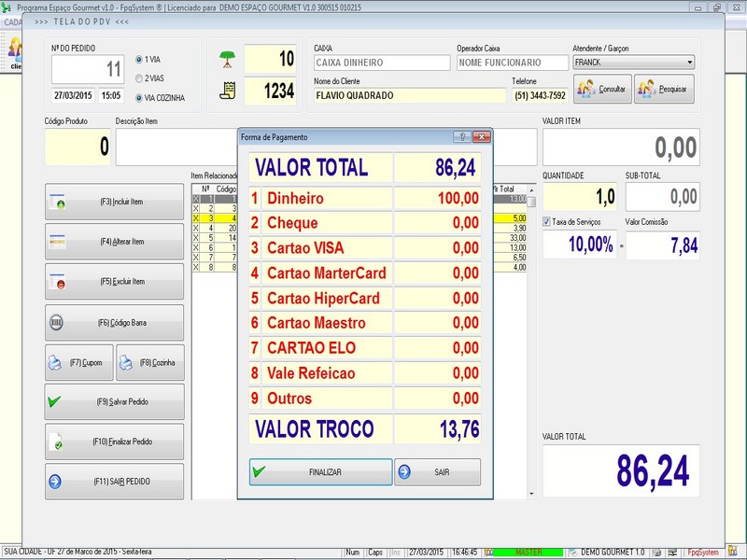Toggle the Taxa de Serviços checkbox

[x=546, y=222]
